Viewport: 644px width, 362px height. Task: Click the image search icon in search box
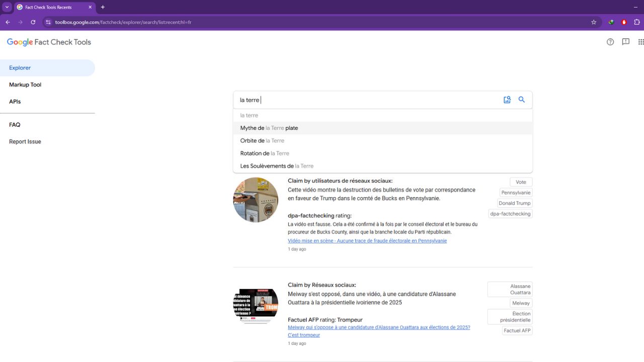(507, 100)
